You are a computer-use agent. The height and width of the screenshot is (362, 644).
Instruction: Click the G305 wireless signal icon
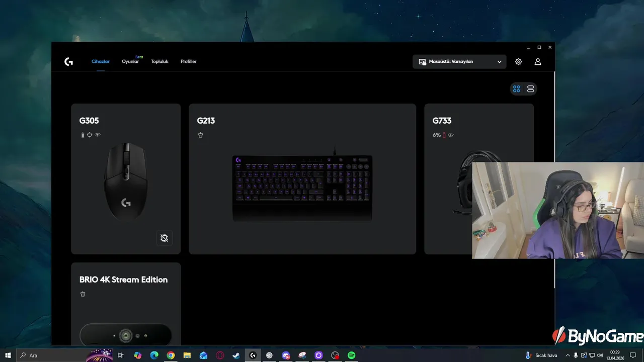tap(98, 135)
